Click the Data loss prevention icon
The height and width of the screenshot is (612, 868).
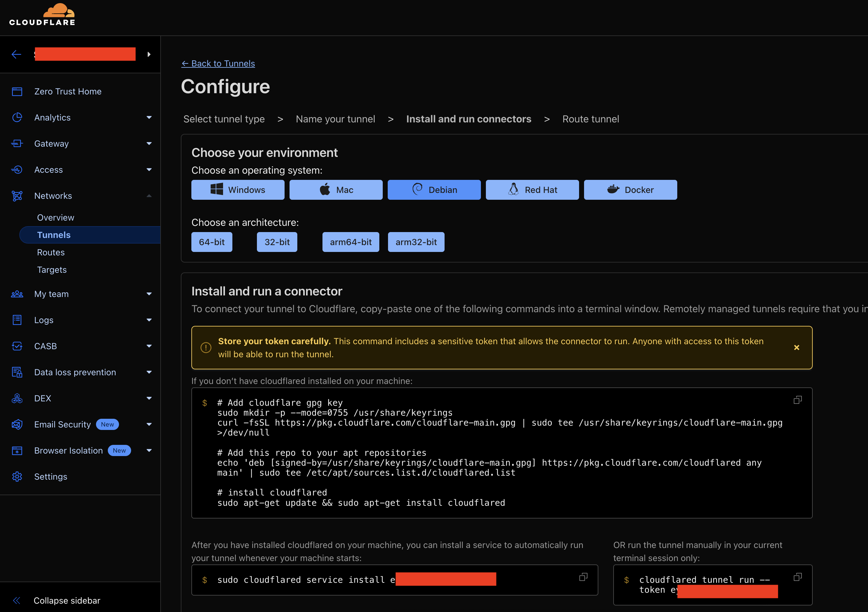[x=17, y=372]
